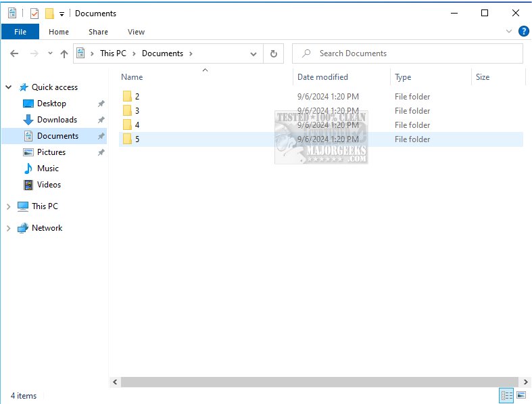Click This PC in the address breadcrumb

pos(113,53)
